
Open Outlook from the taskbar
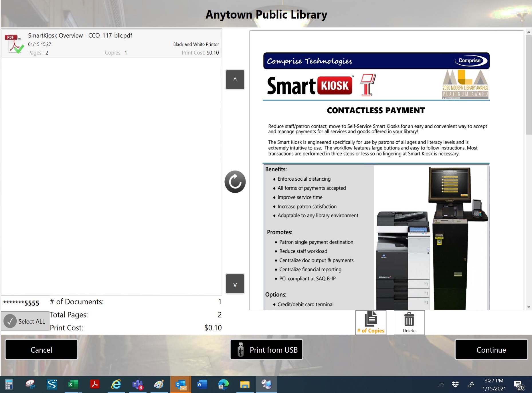click(x=181, y=384)
